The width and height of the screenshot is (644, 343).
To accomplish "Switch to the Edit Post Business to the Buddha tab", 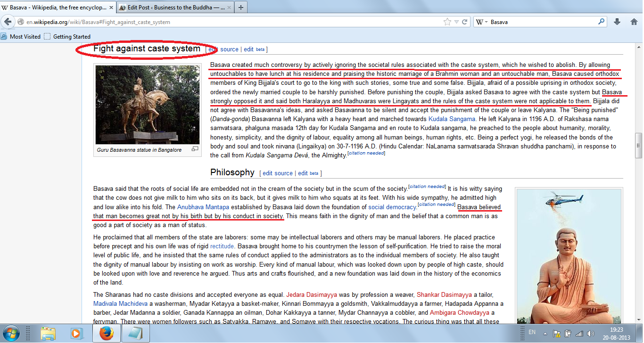I will [x=172, y=8].
